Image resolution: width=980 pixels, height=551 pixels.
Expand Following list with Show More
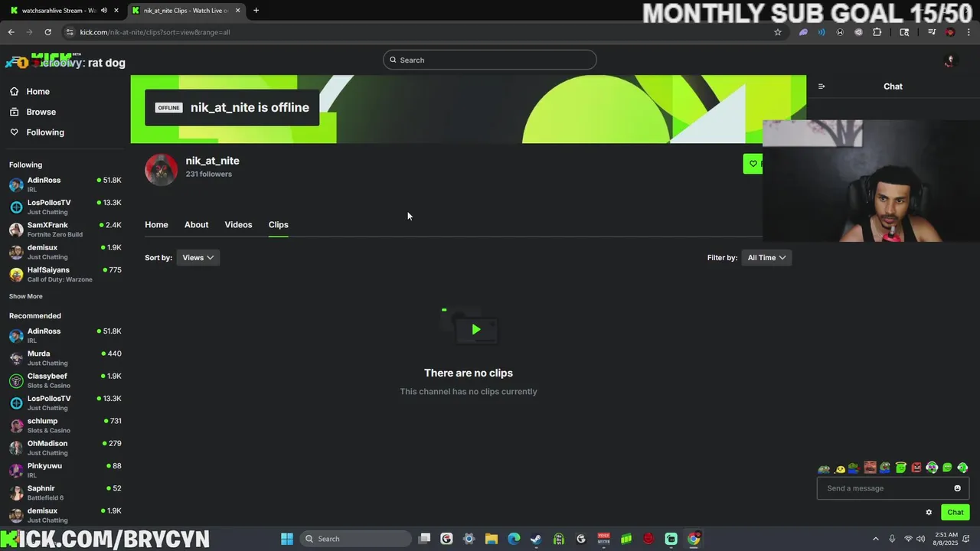26,296
